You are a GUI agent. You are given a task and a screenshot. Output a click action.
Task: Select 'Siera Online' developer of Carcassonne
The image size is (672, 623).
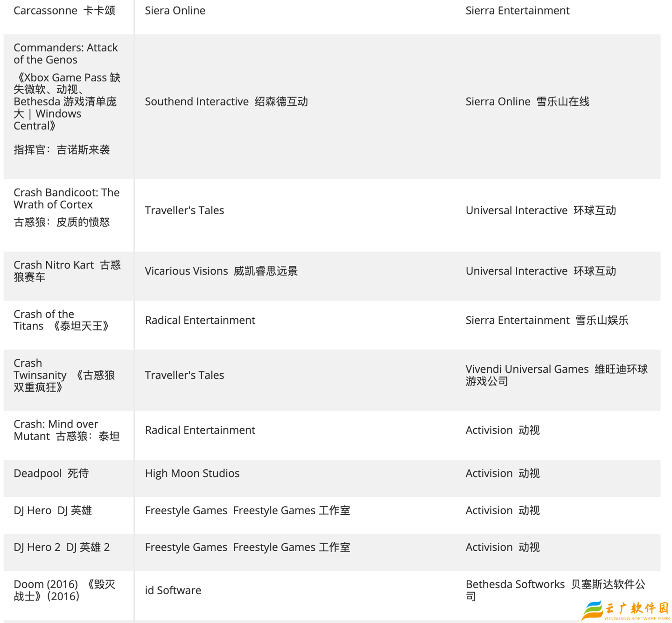tap(175, 11)
